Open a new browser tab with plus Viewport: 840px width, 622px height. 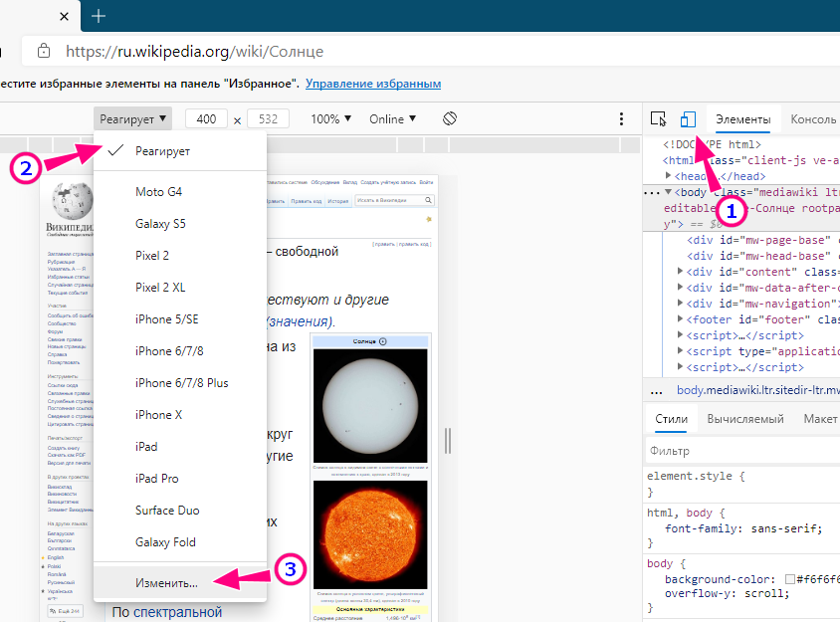pos(99,16)
